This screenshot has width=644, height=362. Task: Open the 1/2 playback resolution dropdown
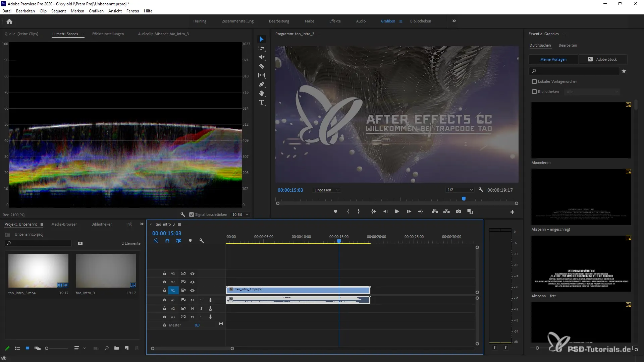coord(460,190)
